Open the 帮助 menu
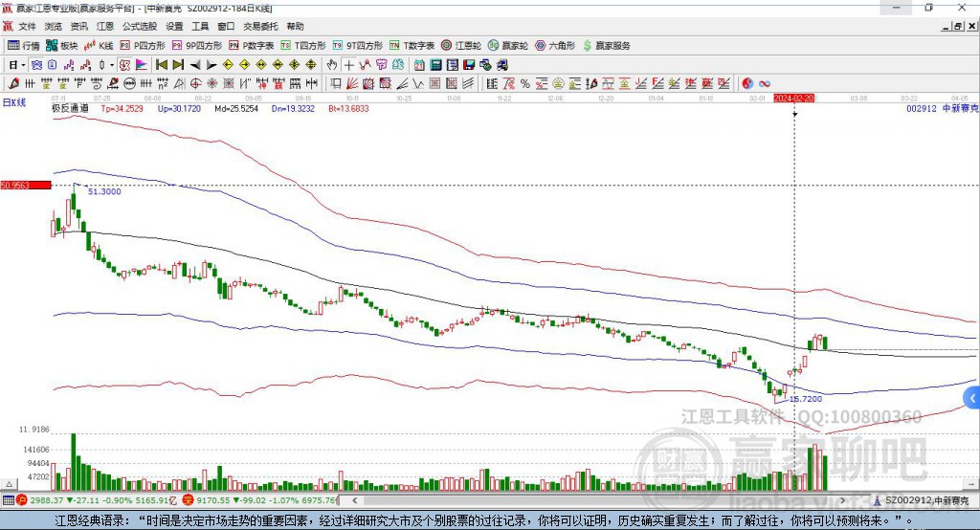The image size is (980, 530). click(295, 26)
